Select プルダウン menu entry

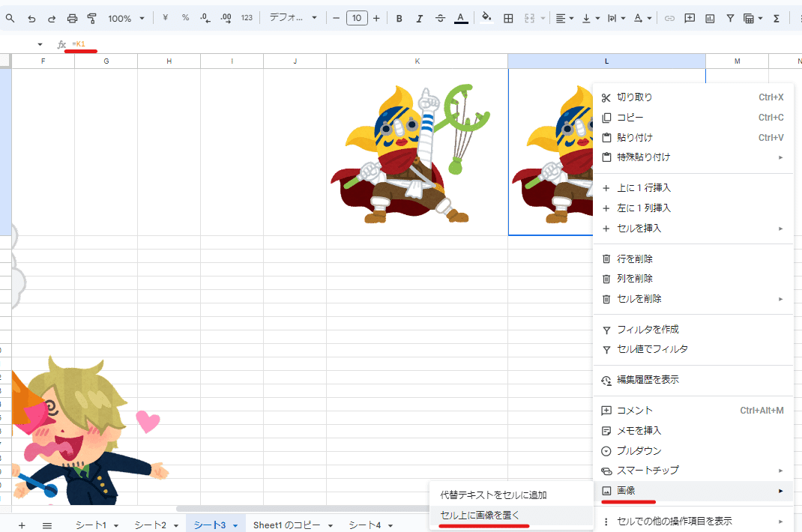pyautogui.click(x=693, y=450)
